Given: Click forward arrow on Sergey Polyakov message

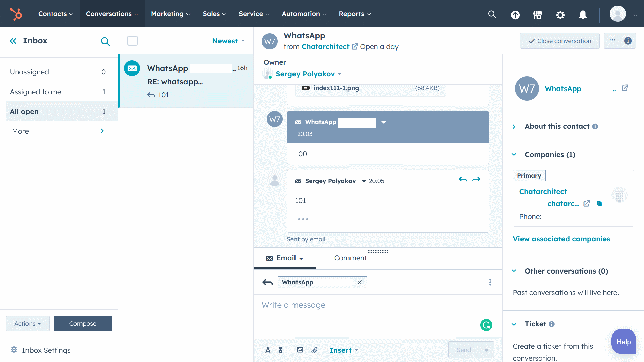Looking at the screenshot, I should click(476, 180).
